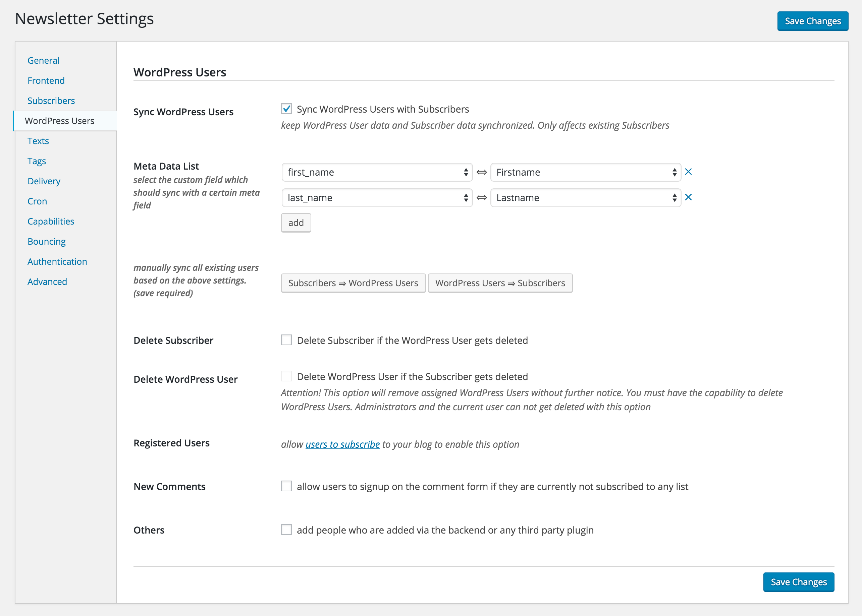Go to the Bouncing tab
This screenshot has width=862, height=616.
click(x=46, y=241)
